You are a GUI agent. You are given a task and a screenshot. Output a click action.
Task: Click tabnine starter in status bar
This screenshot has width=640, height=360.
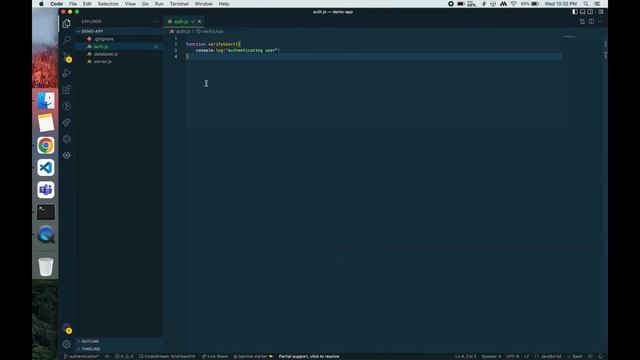[253, 356]
